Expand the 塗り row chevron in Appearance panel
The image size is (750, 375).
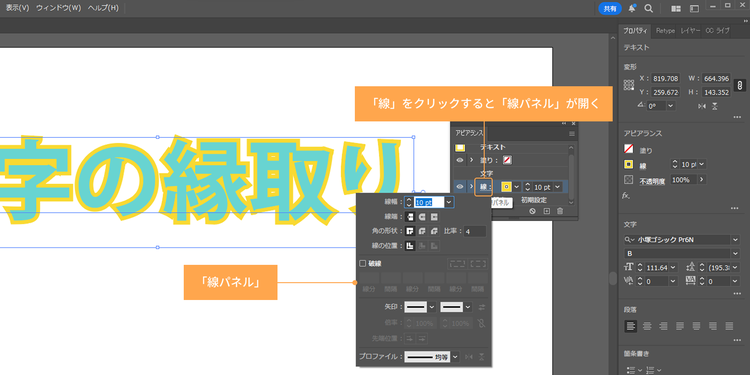(472, 160)
